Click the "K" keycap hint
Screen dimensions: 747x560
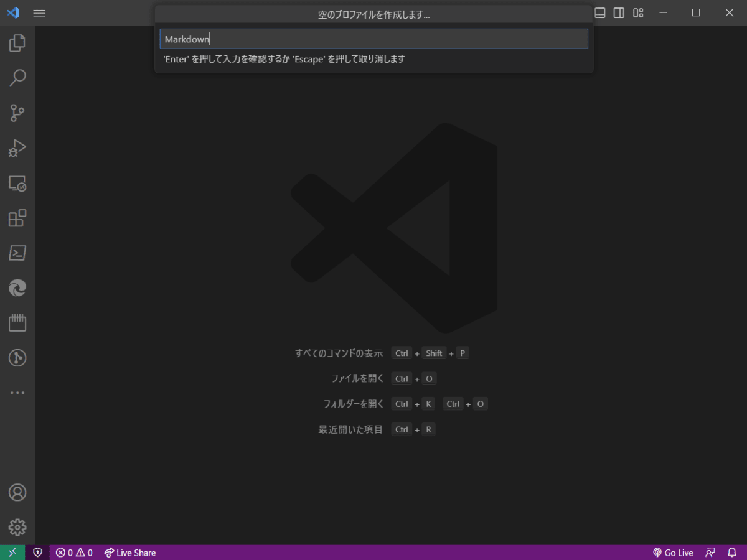pyautogui.click(x=428, y=404)
